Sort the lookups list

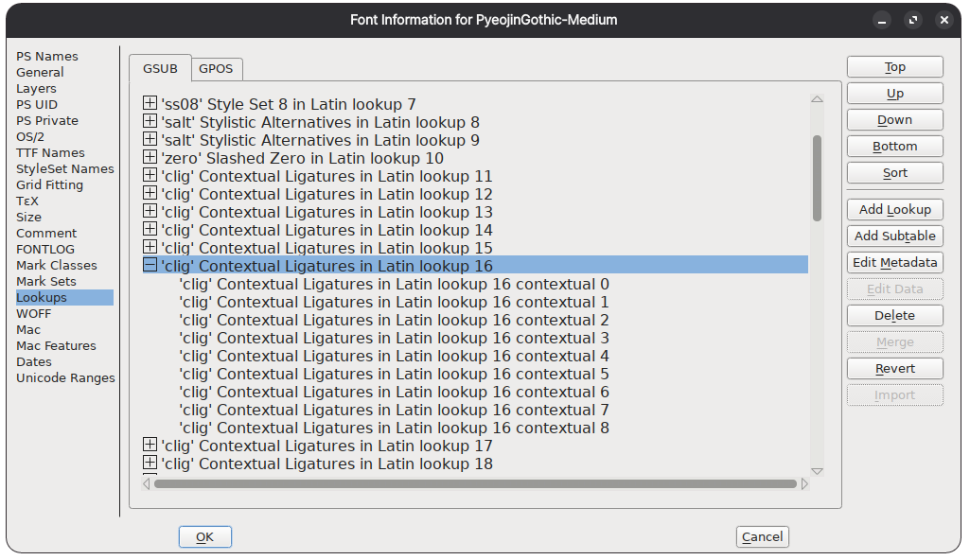click(894, 173)
